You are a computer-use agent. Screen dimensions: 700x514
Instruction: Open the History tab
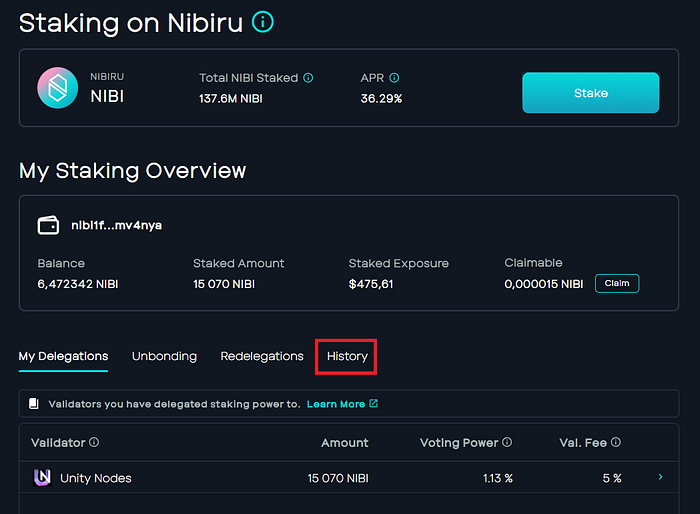(347, 356)
